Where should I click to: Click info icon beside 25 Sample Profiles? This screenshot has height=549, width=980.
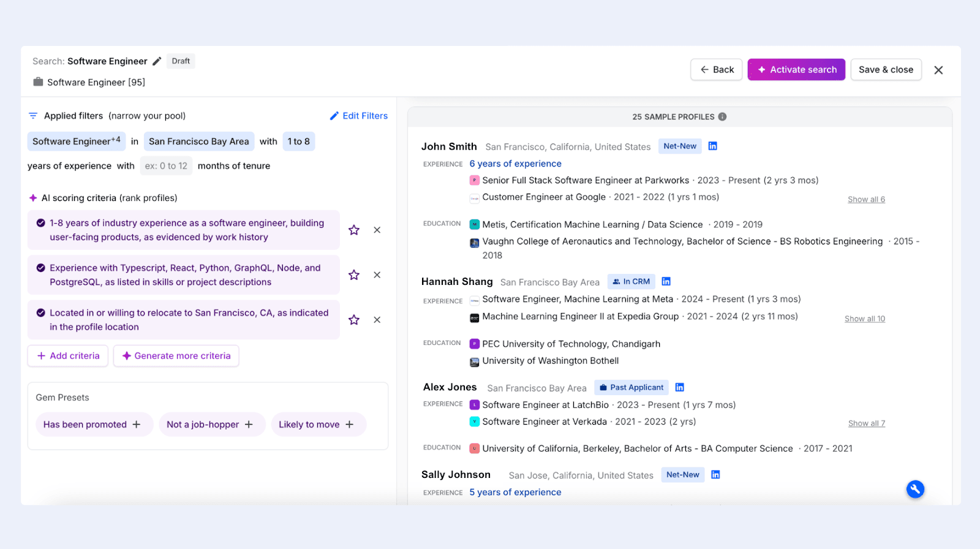(723, 116)
